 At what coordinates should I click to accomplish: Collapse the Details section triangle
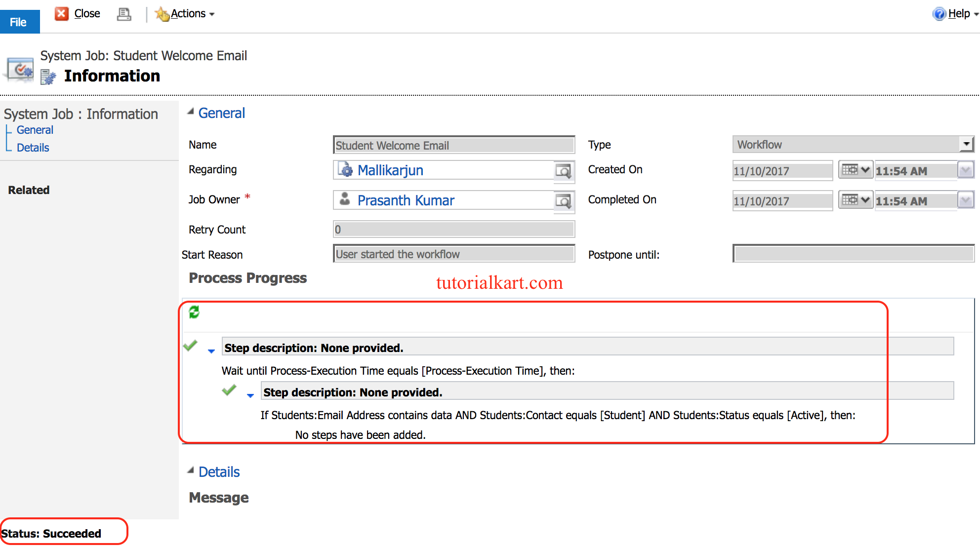click(191, 470)
